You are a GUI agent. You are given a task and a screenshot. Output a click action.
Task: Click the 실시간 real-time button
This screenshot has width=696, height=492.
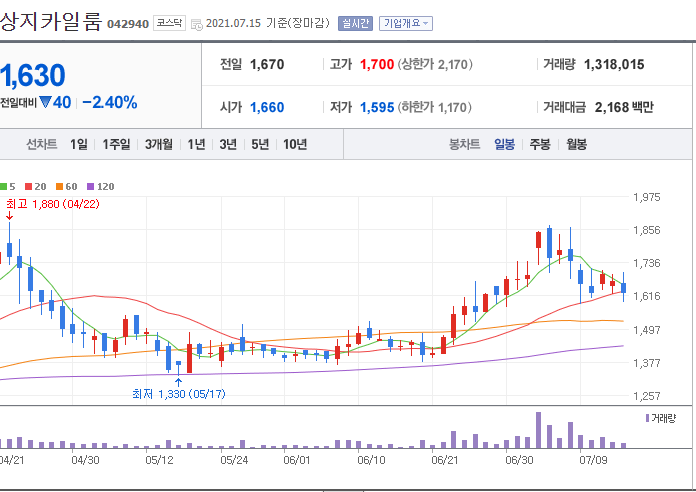pyautogui.click(x=355, y=24)
